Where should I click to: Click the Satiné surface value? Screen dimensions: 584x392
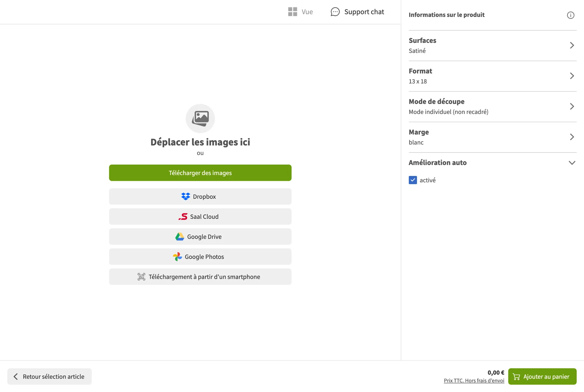pyautogui.click(x=417, y=51)
